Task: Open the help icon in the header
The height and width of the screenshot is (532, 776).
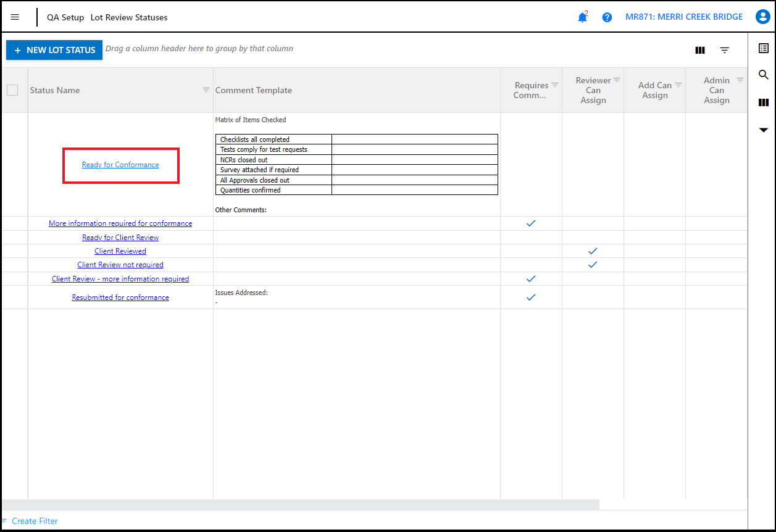Action: (x=607, y=17)
